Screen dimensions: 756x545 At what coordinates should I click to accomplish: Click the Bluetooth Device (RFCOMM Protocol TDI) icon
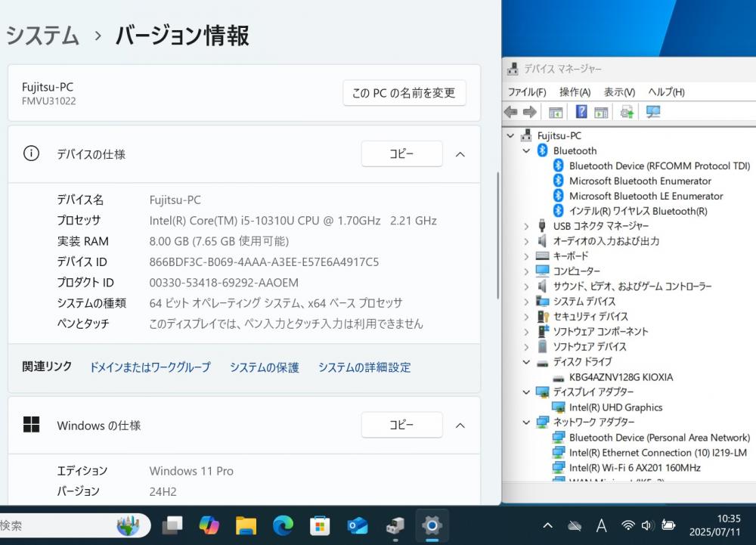coord(559,166)
